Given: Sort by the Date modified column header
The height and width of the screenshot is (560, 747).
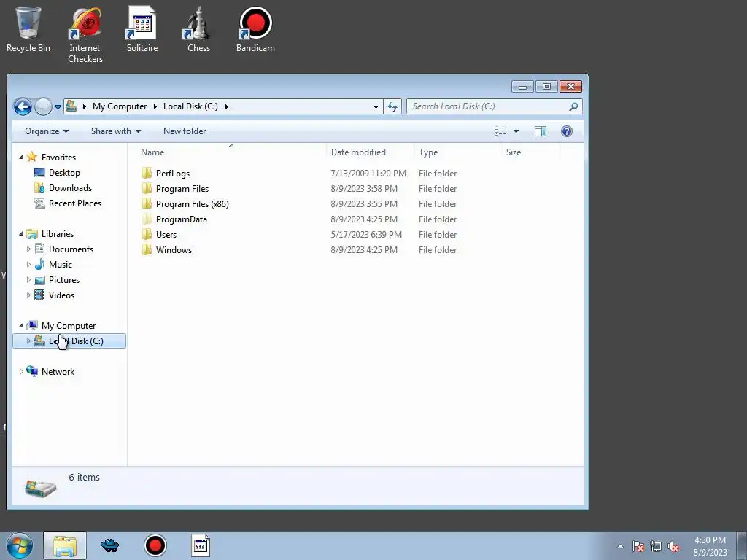Looking at the screenshot, I should click(370, 152).
